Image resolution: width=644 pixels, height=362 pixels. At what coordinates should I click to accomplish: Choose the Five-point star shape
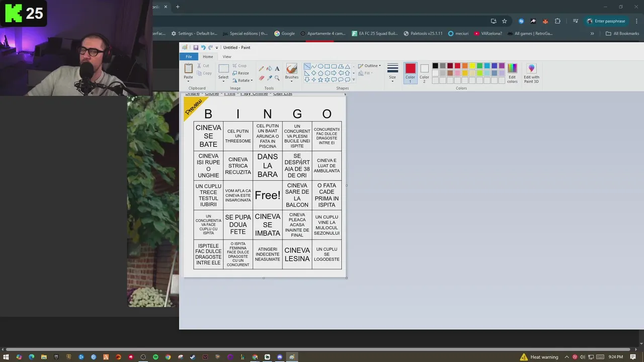click(x=320, y=79)
